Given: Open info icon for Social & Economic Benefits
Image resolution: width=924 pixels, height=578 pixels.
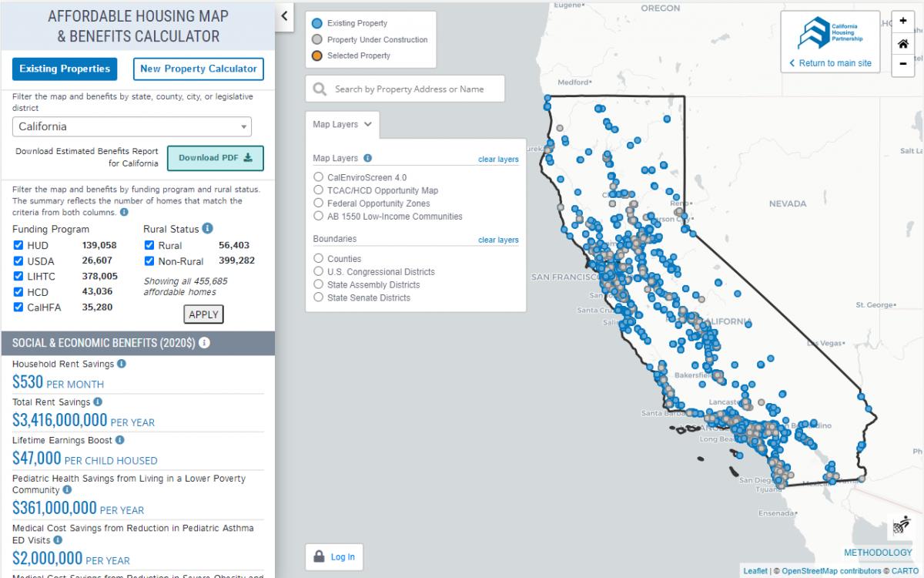Looking at the screenshot, I should click(x=204, y=343).
